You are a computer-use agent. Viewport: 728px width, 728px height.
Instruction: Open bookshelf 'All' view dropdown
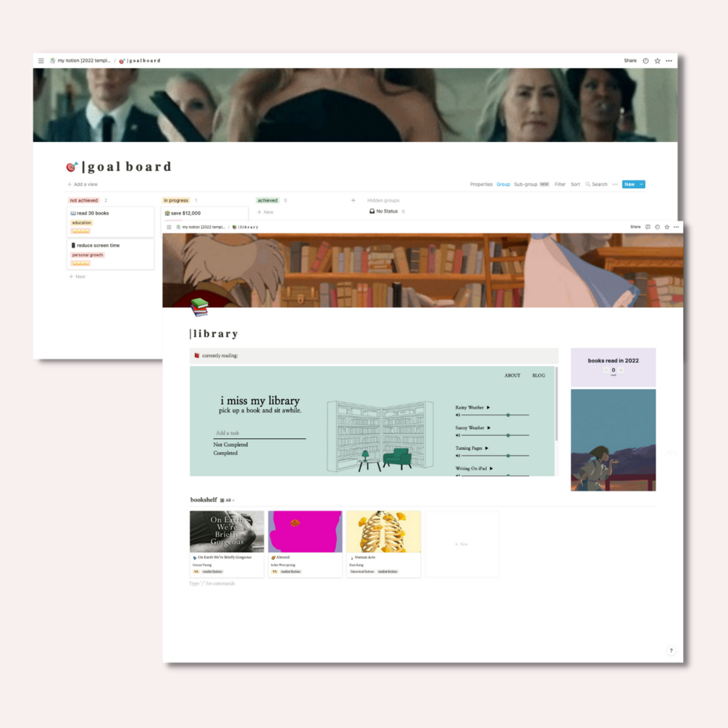pyautogui.click(x=227, y=500)
